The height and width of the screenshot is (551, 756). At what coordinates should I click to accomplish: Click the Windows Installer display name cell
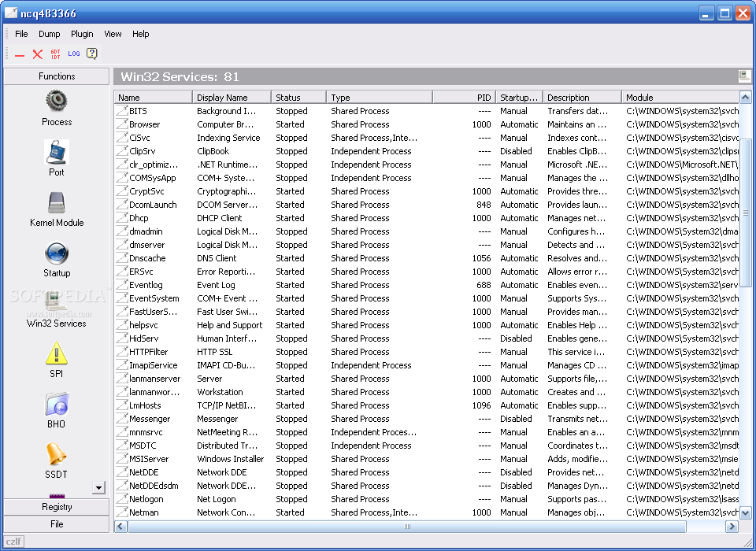point(231,459)
